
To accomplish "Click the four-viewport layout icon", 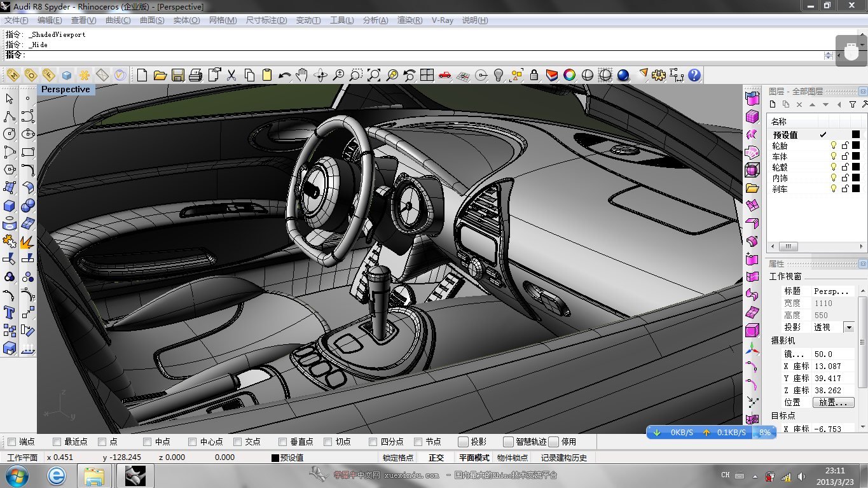I will (x=427, y=75).
